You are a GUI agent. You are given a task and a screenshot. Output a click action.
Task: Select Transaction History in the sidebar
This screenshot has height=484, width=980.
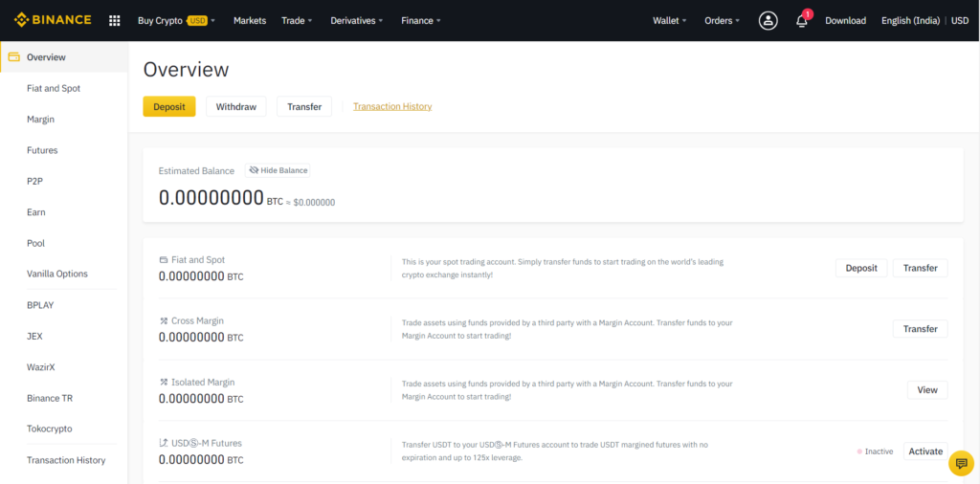point(64,460)
